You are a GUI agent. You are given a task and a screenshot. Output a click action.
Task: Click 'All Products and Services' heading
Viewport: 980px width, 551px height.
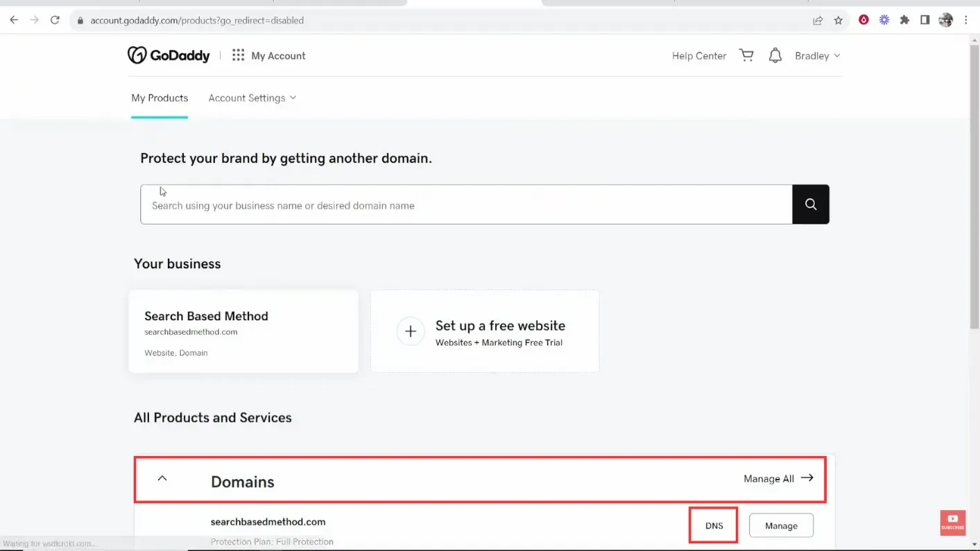[x=213, y=417]
